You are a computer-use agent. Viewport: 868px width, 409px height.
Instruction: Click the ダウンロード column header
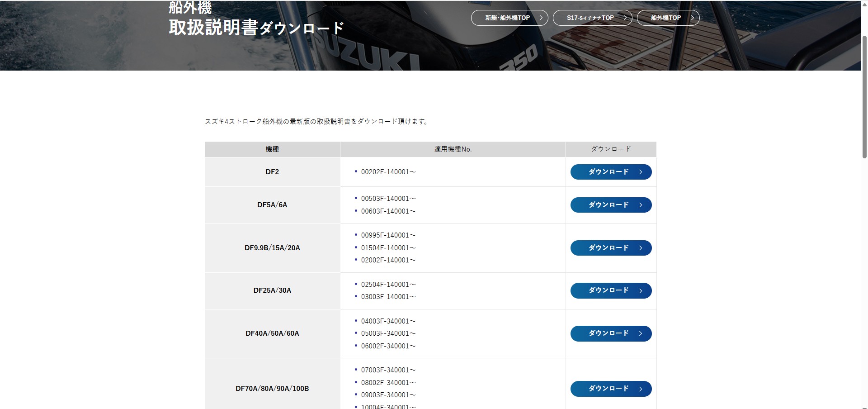coord(611,149)
